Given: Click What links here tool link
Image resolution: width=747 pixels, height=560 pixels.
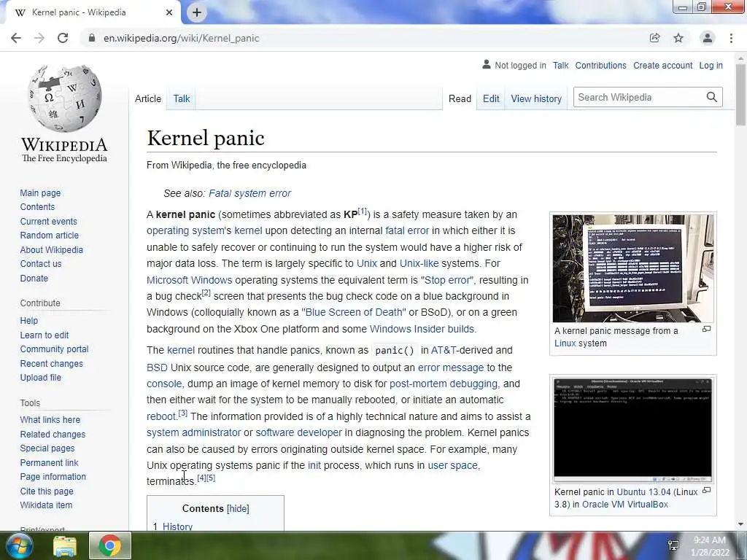Looking at the screenshot, I should [x=50, y=419].
